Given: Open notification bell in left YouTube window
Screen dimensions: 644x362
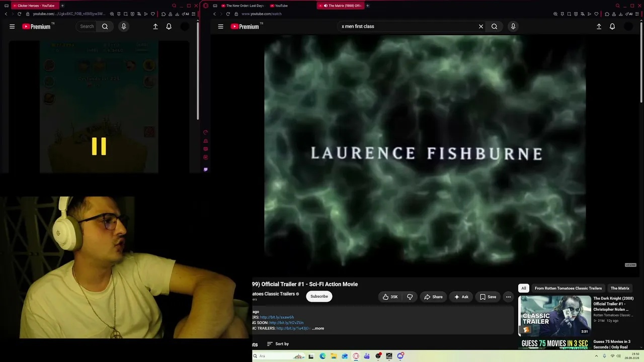Looking at the screenshot, I should pos(169,27).
